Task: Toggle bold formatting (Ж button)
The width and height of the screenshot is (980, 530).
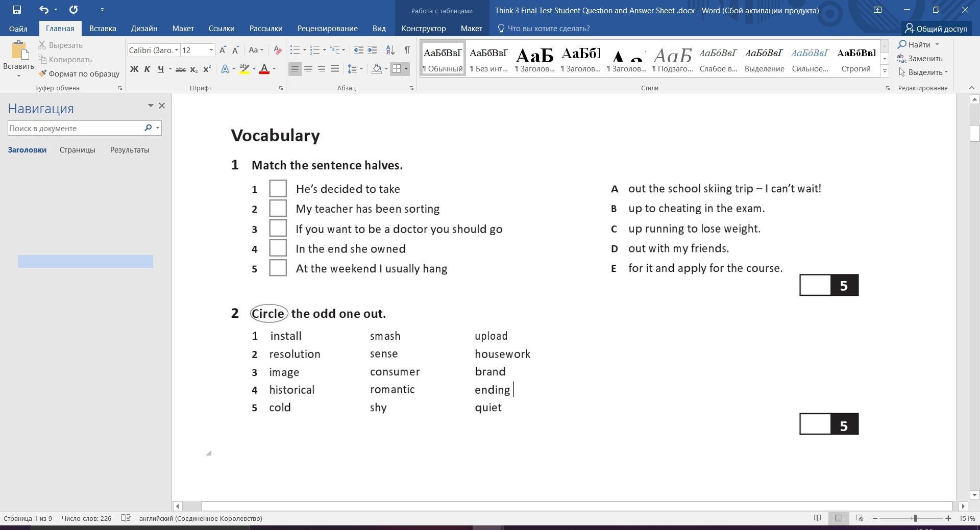Action: [x=134, y=69]
